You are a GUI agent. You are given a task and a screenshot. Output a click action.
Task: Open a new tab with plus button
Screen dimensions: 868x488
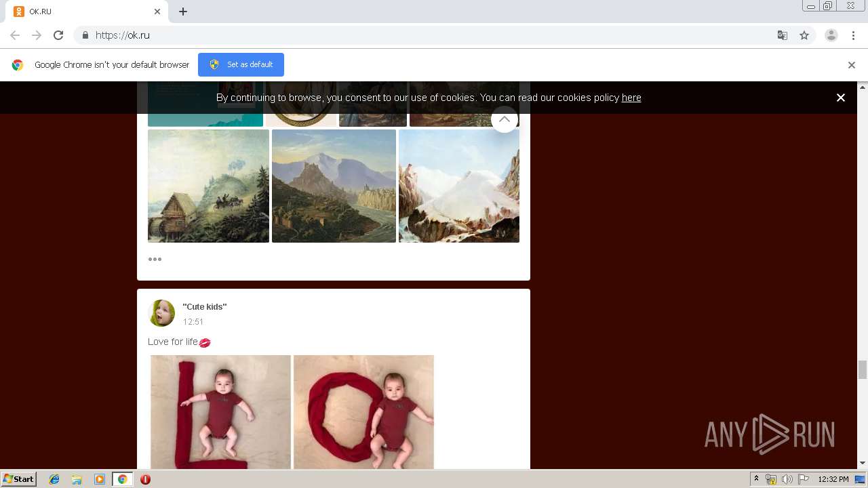click(x=183, y=12)
